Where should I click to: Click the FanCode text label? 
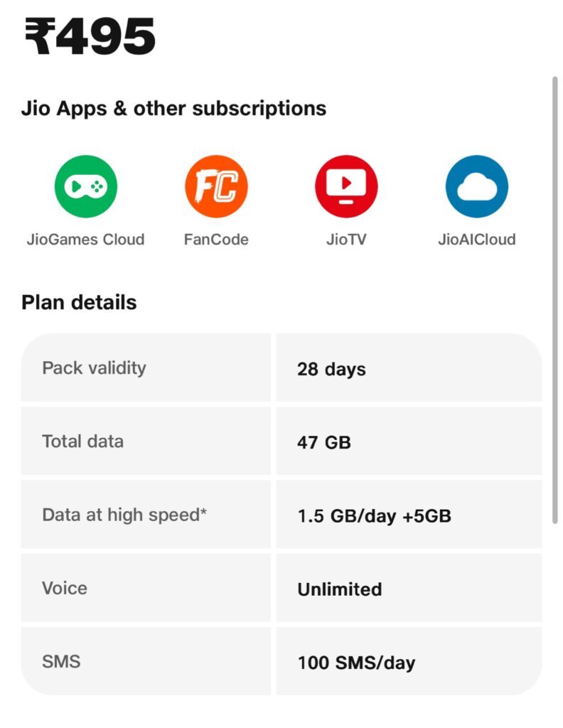pos(216,240)
